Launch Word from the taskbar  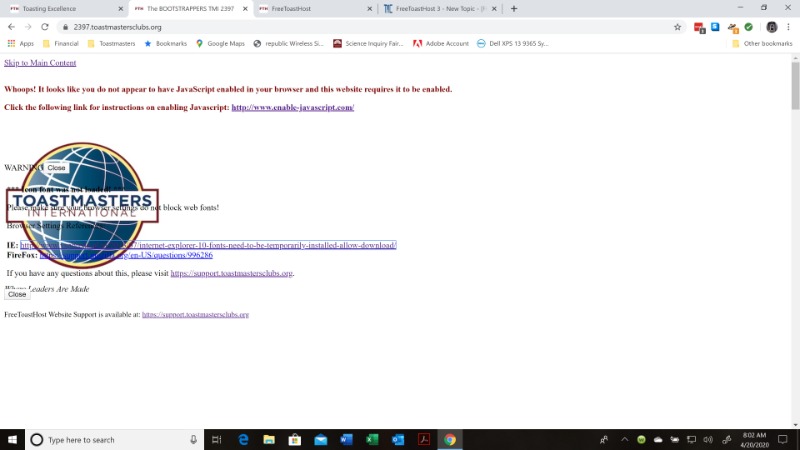(x=347, y=440)
